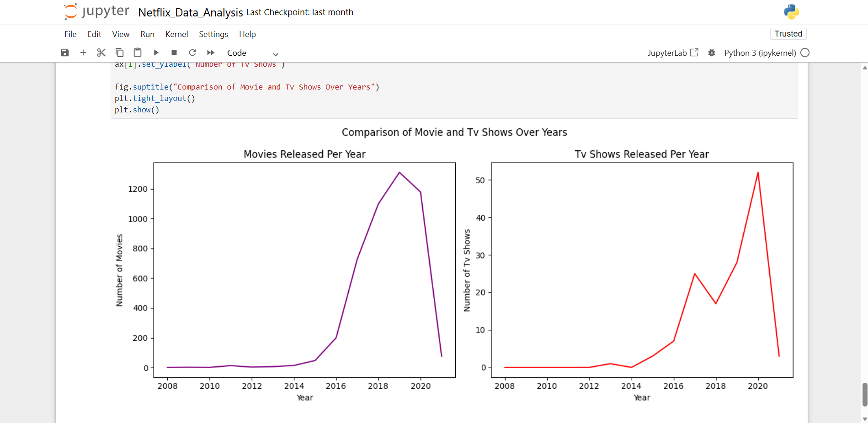Run all cells via the fast-forward icon
Screen dimensions: 868x423
point(210,53)
